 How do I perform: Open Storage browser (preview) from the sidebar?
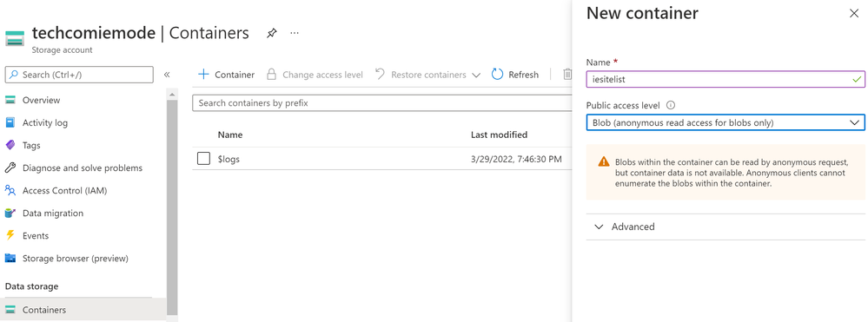coord(76,259)
